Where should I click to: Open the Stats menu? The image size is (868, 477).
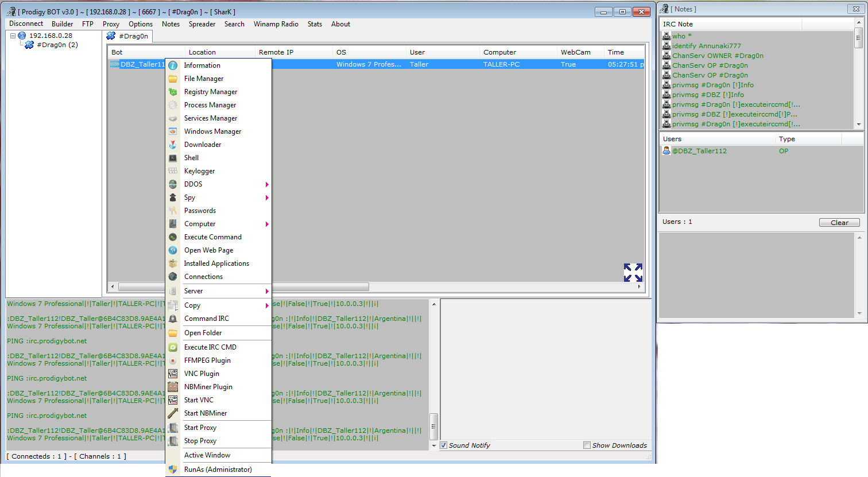coord(315,24)
